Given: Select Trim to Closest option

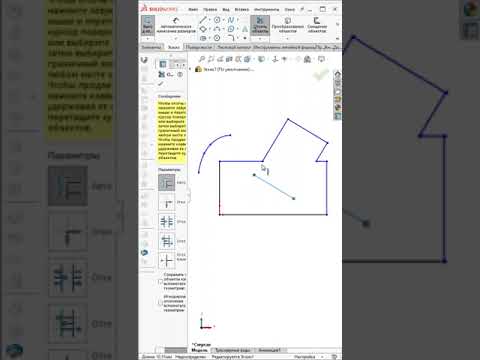Looking at the screenshot, I should point(167,260).
